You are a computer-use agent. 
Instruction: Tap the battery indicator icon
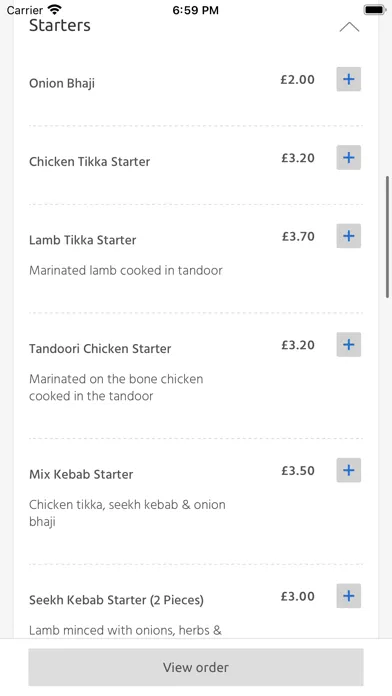[375, 10]
